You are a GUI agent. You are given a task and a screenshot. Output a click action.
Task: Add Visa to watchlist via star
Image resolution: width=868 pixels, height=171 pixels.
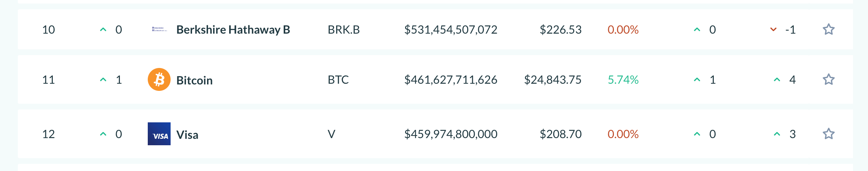828,134
